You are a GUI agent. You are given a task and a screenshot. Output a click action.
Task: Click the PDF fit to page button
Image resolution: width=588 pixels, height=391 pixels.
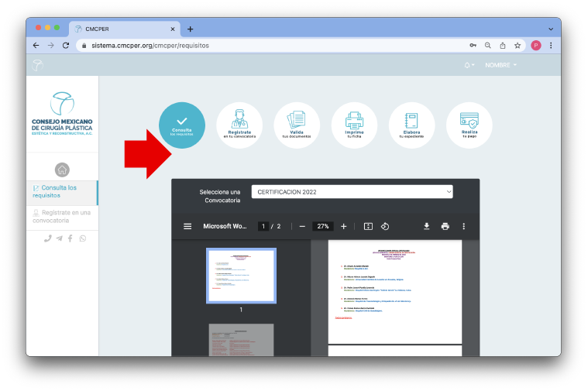pyautogui.click(x=368, y=226)
